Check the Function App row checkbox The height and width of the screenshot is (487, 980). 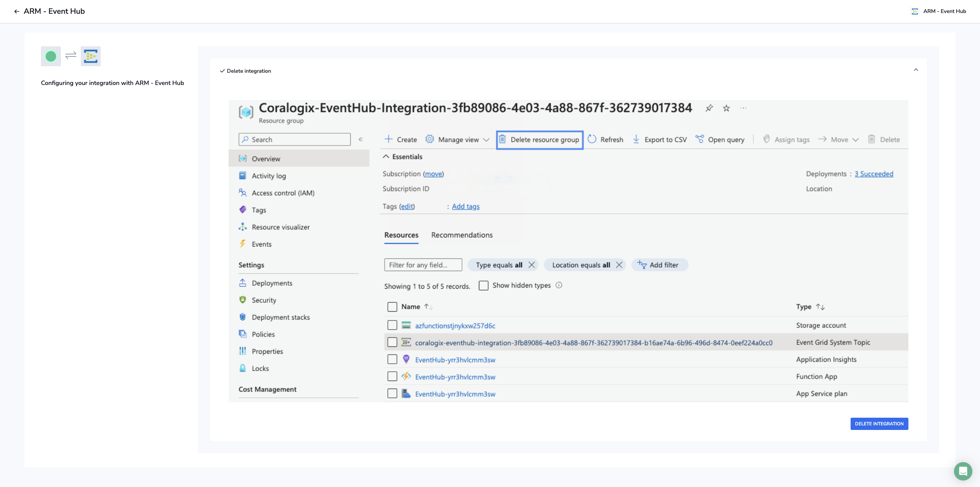392,376
